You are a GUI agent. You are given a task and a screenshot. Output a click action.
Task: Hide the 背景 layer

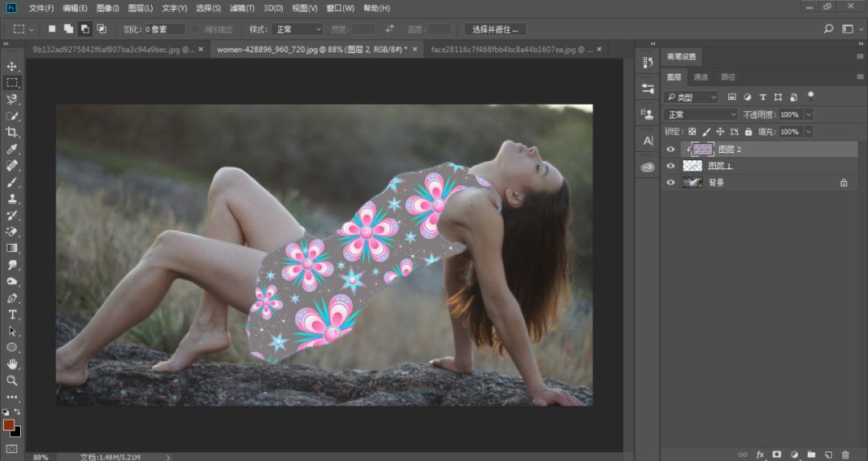coord(670,183)
